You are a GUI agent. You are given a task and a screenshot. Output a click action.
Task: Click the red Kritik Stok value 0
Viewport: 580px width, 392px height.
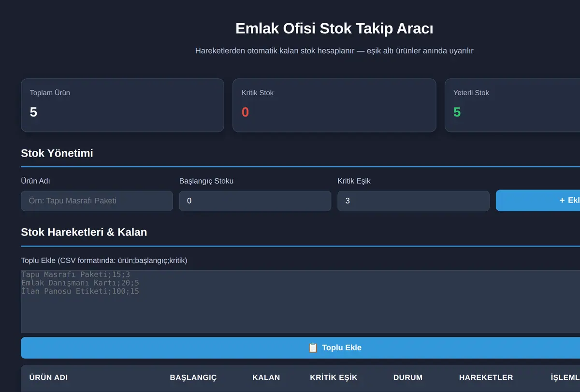245,112
